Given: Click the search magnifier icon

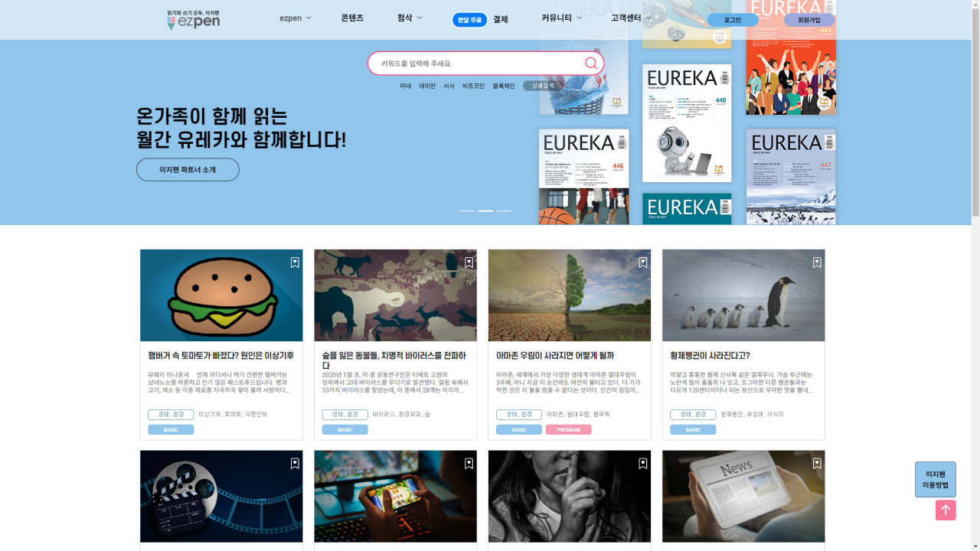Looking at the screenshot, I should click(x=591, y=64).
